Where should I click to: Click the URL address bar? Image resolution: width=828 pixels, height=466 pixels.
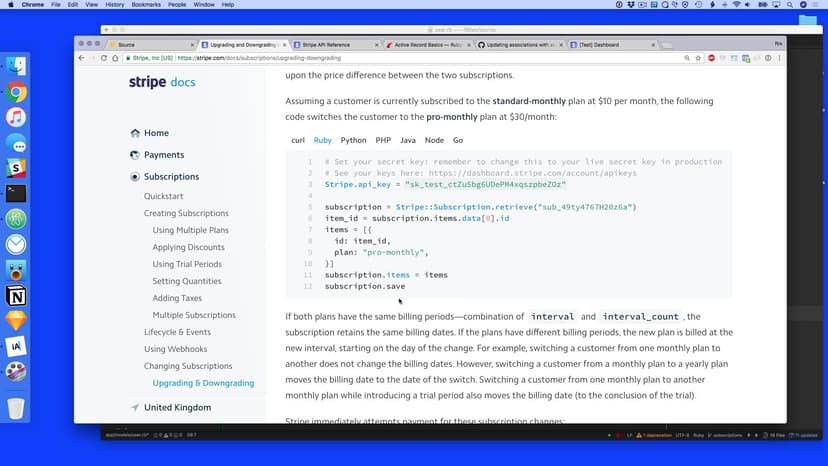coord(400,58)
